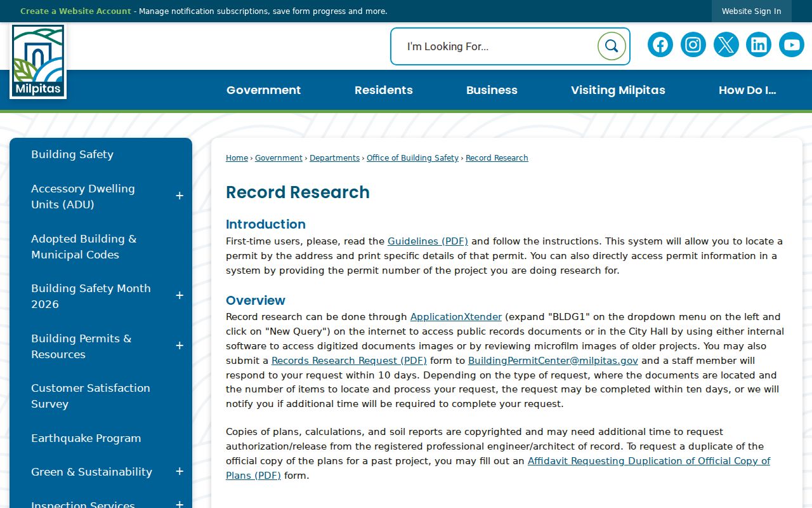Go to Government breadcrumb link
This screenshot has width=812, height=508.
[278, 158]
